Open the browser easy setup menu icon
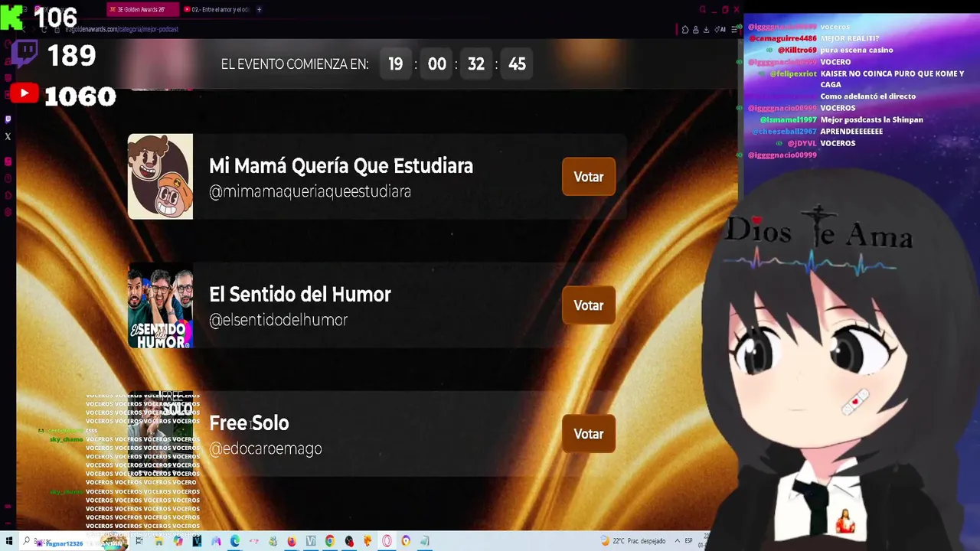The width and height of the screenshot is (980, 551). tap(734, 30)
